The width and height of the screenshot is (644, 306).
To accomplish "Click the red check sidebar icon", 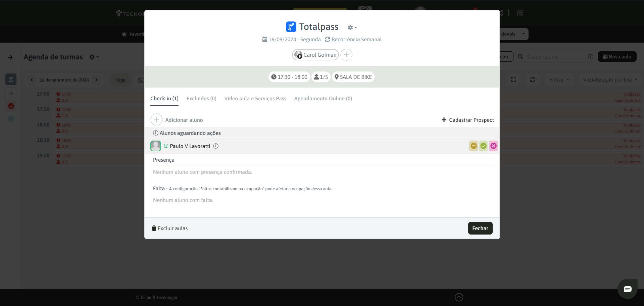I will [x=11, y=106].
